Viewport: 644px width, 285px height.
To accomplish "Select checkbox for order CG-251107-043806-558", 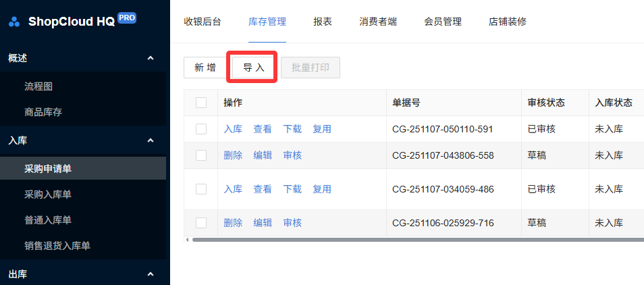I will (x=201, y=155).
